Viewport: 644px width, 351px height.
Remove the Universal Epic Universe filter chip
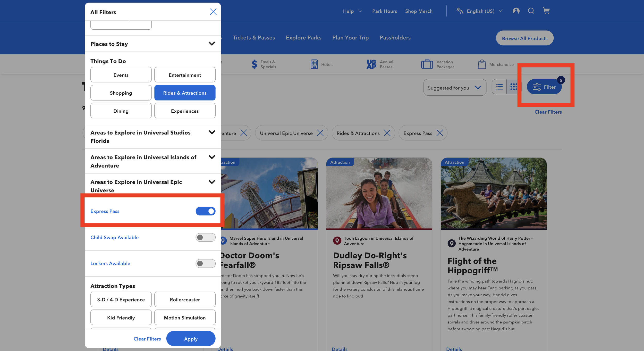320,133
